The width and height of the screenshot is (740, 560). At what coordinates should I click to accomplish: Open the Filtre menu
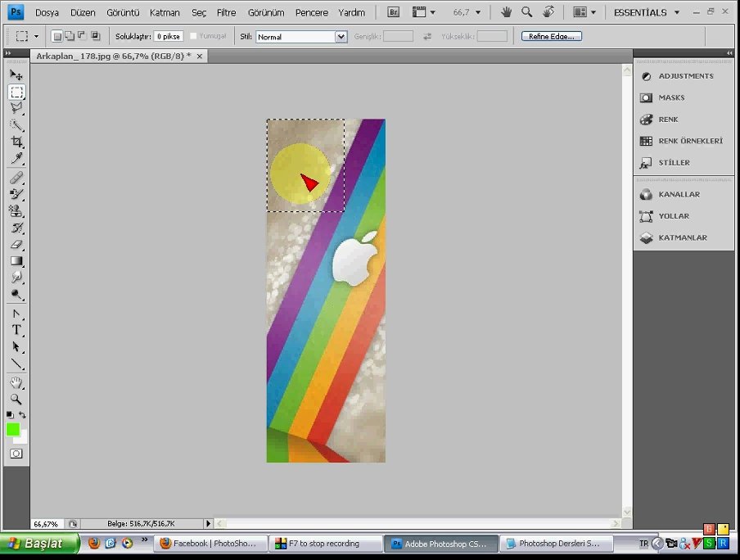(x=226, y=13)
